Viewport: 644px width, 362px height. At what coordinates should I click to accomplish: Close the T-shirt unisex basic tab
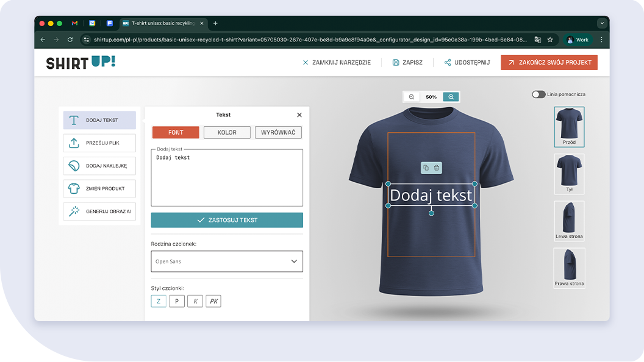tap(202, 23)
